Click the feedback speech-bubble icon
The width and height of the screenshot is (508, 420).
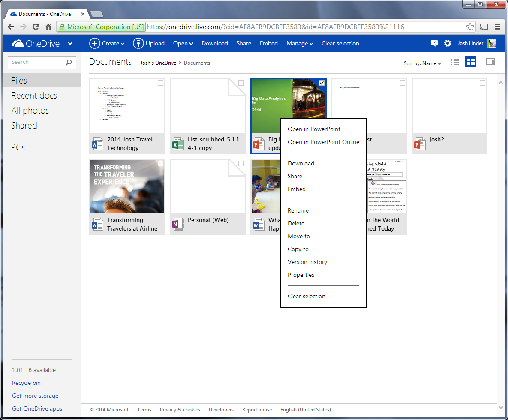tap(434, 43)
